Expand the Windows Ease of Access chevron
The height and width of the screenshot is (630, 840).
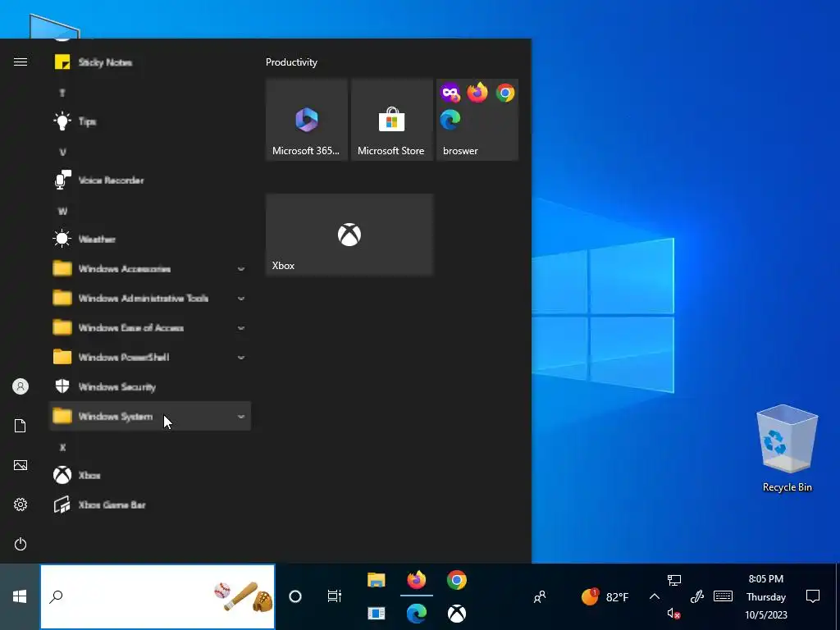[241, 328]
